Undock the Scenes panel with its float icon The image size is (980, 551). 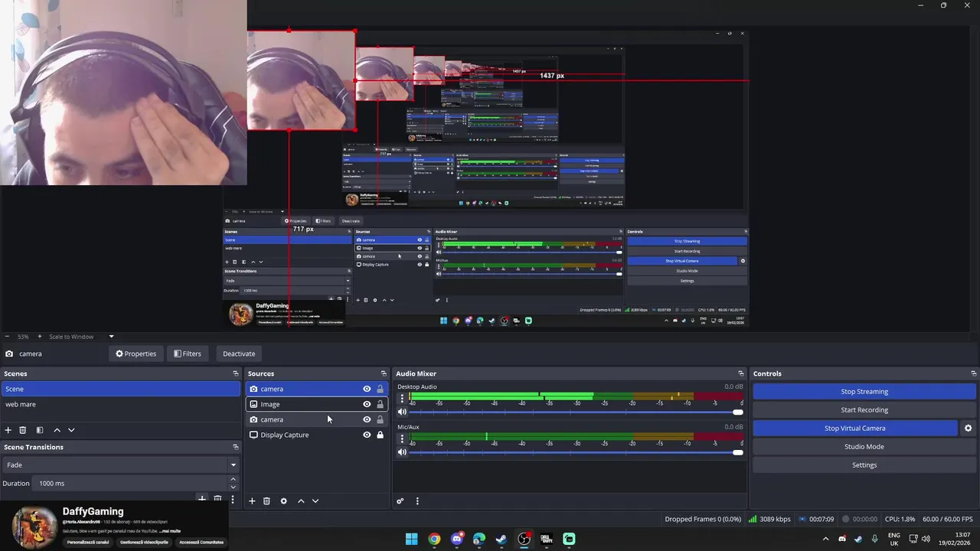tap(235, 373)
